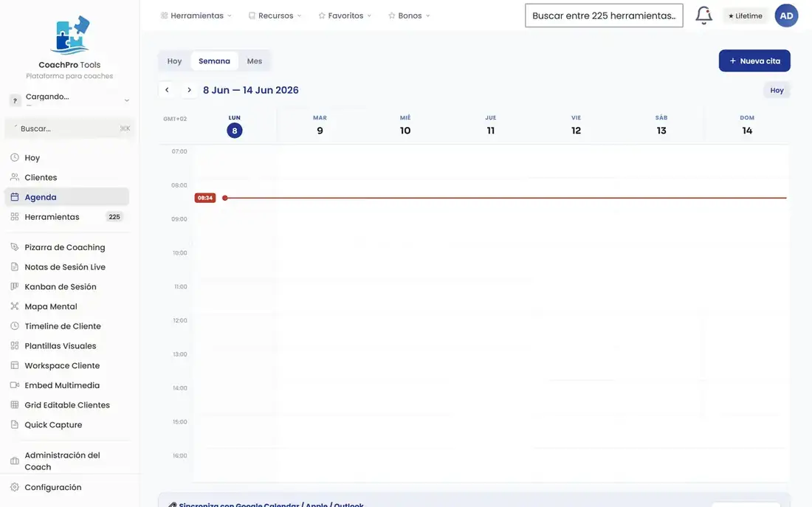Viewport: 812px width, 507px height.
Task: Click the Embed Multimedia video icon
Action: [15, 384]
